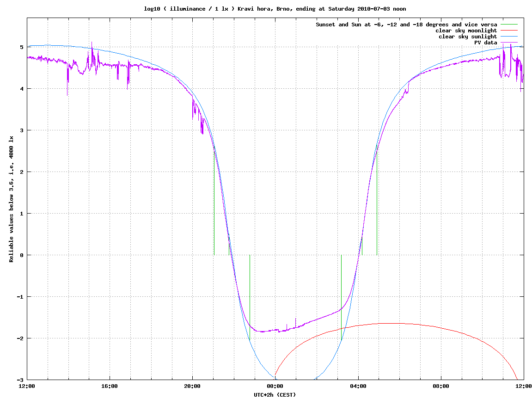
Task: Click the blue sunlight legend line sample
Action: pos(509,37)
